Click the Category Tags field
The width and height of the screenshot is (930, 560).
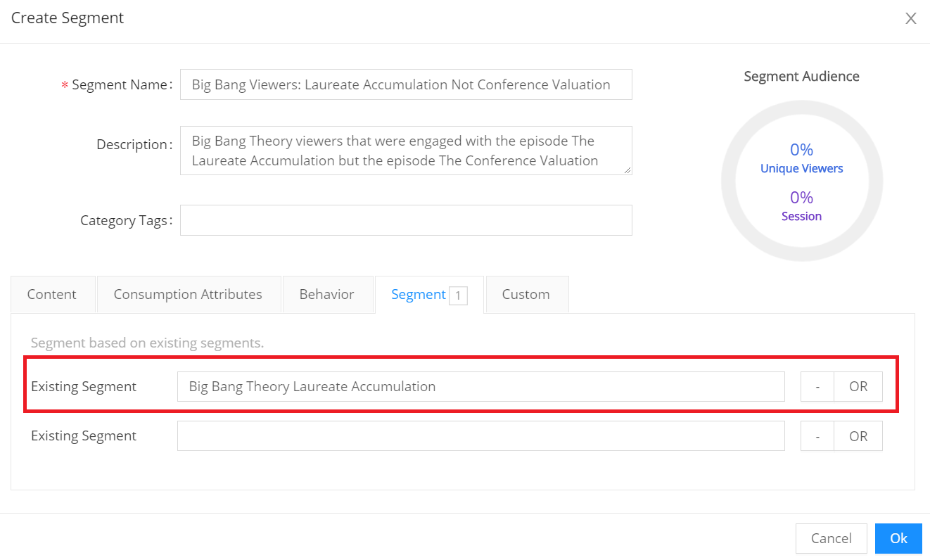click(406, 220)
